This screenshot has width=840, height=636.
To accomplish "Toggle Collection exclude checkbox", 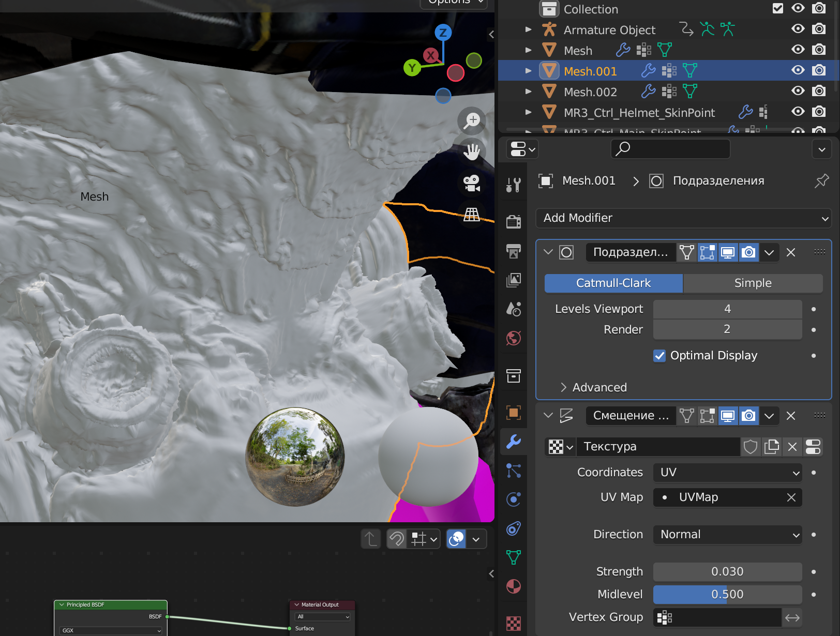I will (777, 8).
